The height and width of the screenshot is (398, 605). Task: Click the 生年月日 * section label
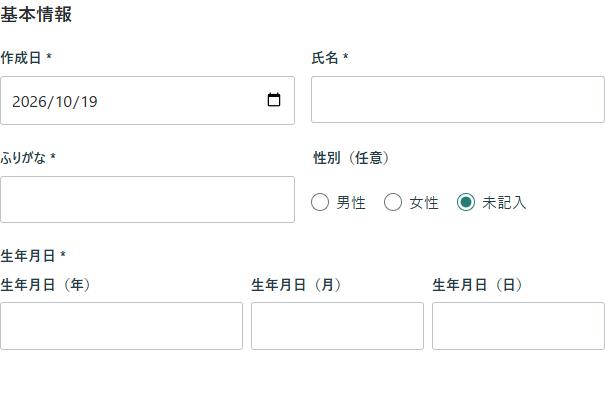point(33,256)
